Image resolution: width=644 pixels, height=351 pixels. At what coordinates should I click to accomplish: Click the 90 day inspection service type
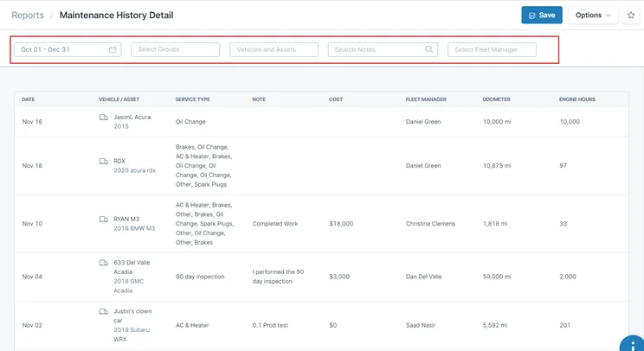pyautogui.click(x=200, y=277)
